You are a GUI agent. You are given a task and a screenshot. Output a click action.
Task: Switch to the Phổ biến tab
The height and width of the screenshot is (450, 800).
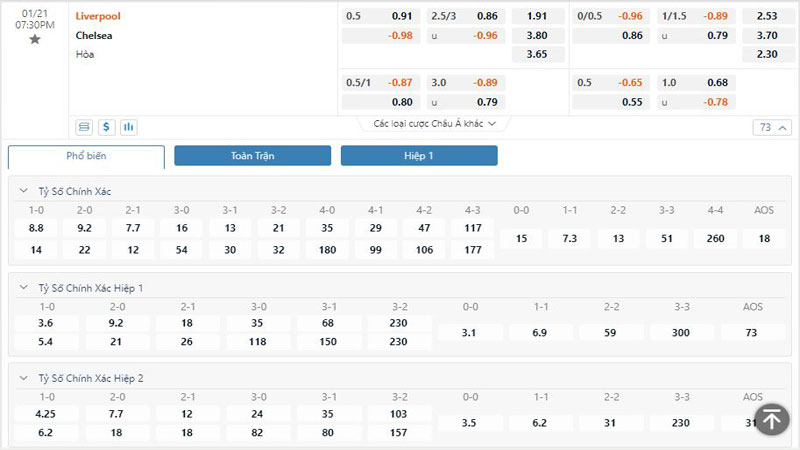[86, 156]
